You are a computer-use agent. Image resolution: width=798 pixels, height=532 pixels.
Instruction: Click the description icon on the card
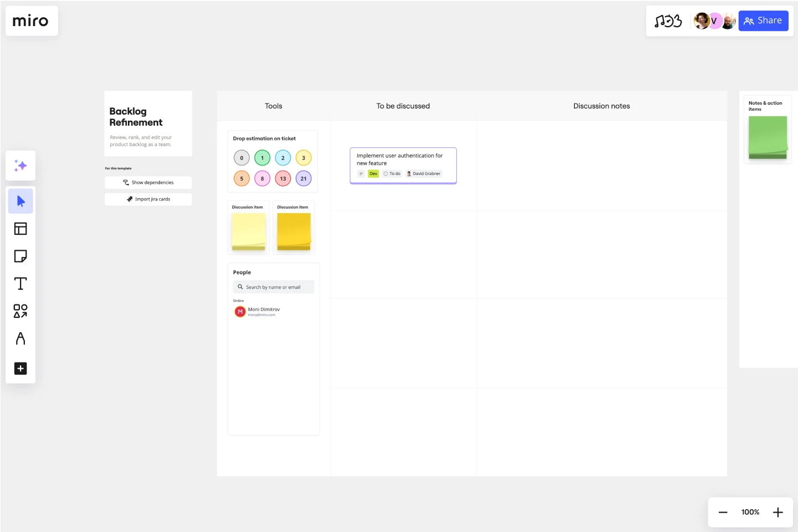point(361,174)
